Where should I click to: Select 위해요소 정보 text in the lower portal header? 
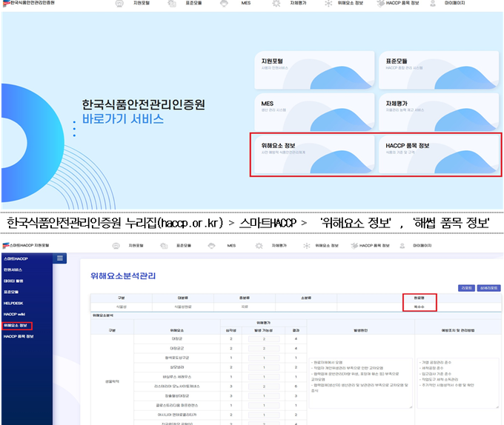pos(327,246)
